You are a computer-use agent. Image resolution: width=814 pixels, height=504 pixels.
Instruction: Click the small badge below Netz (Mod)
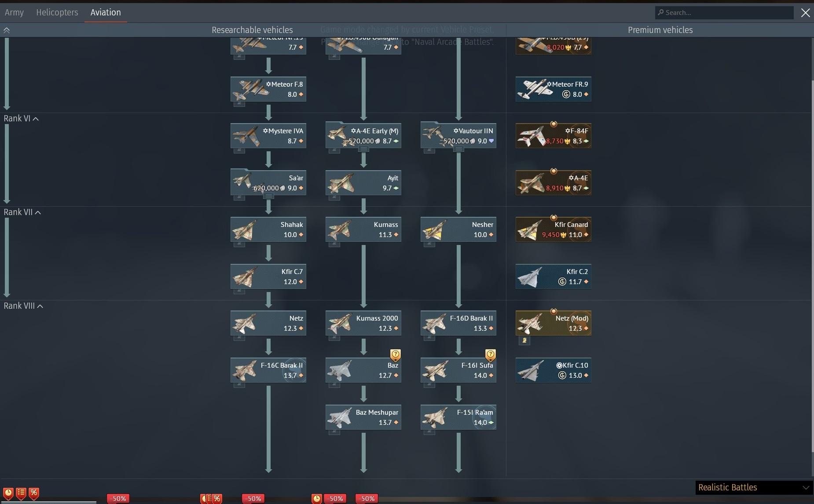click(x=524, y=340)
